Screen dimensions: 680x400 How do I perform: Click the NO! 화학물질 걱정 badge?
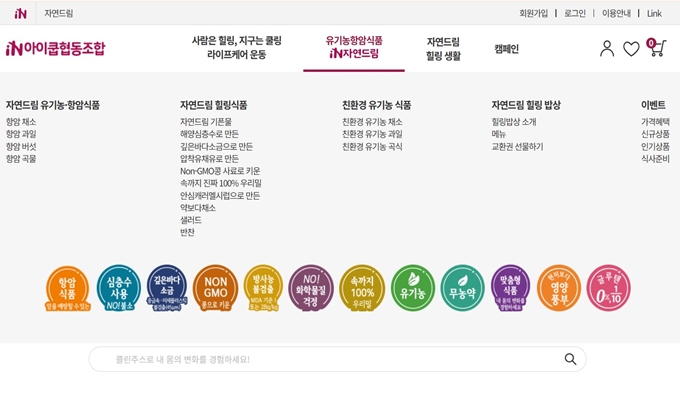pos(311,288)
